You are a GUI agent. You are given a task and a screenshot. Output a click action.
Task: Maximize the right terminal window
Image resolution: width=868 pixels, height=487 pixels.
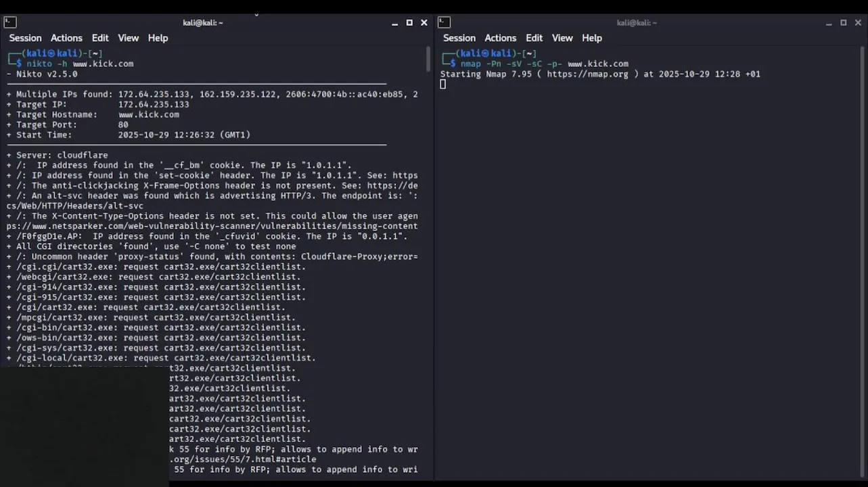(x=844, y=22)
